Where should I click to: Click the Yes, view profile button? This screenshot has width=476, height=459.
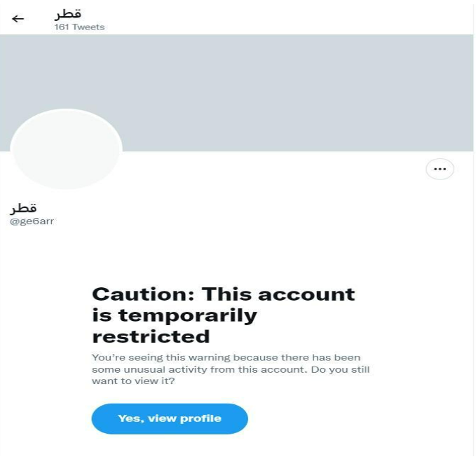coord(170,418)
